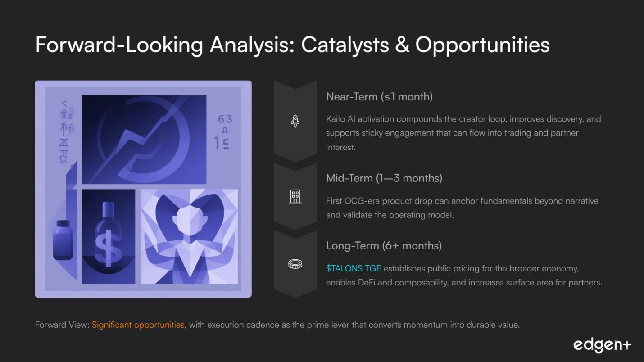Click the edgen+ logo

tap(602, 345)
